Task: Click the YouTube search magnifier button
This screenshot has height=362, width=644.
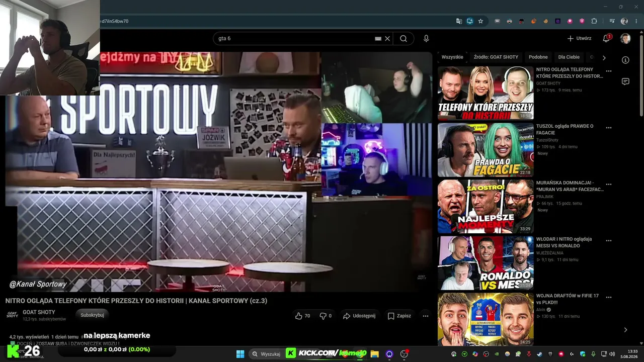Action: (x=404, y=38)
